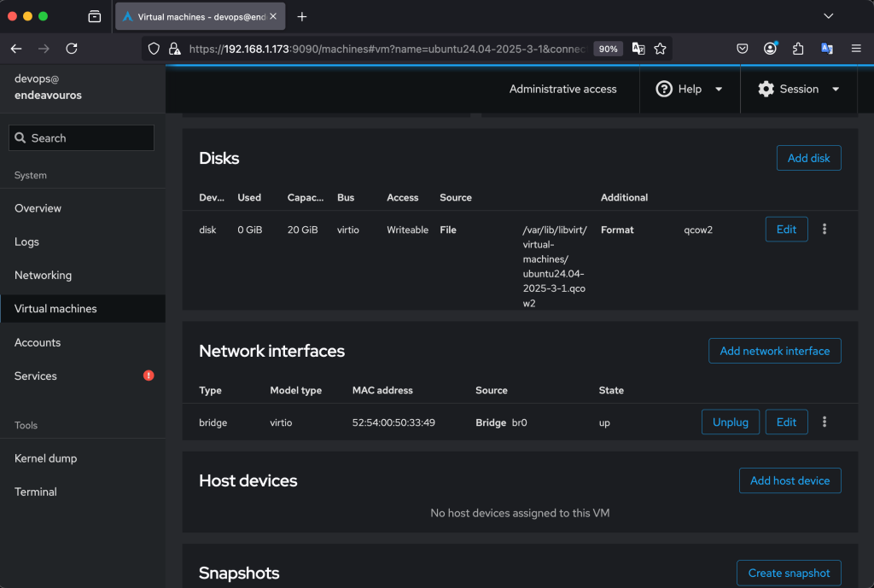Open Terminal from the sidebar
The height and width of the screenshot is (588, 874).
pos(36,492)
